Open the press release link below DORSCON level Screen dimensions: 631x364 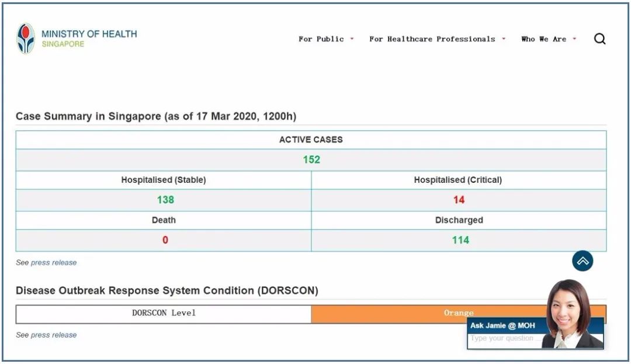(54, 335)
